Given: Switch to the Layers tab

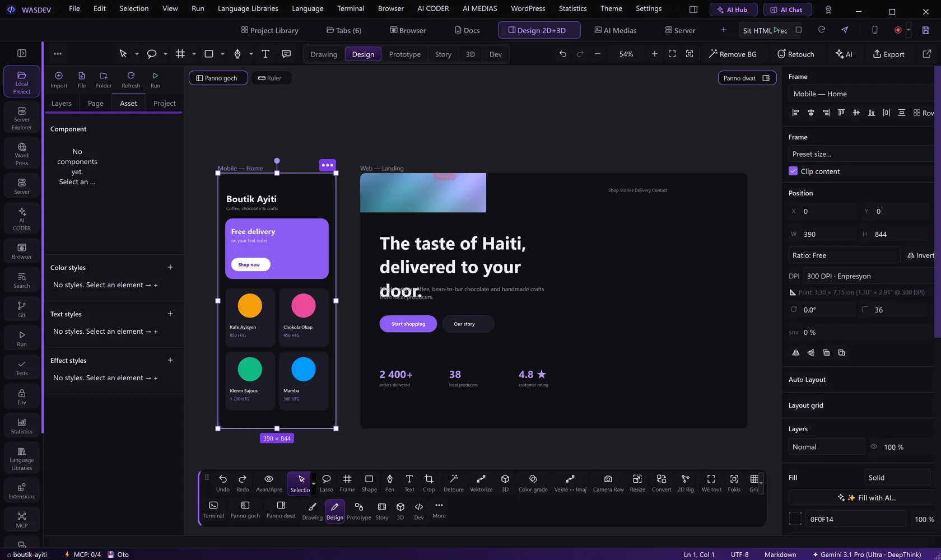Looking at the screenshot, I should 62,104.
